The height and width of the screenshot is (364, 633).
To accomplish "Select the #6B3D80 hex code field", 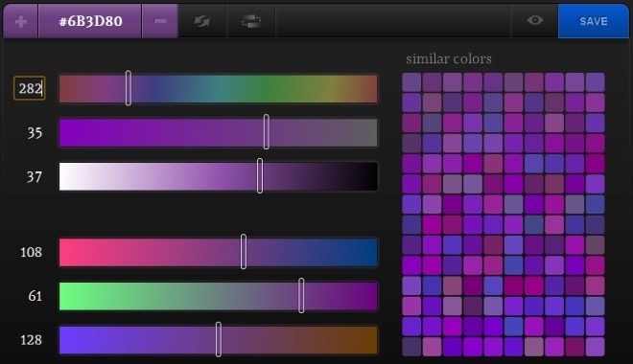I will (x=90, y=21).
